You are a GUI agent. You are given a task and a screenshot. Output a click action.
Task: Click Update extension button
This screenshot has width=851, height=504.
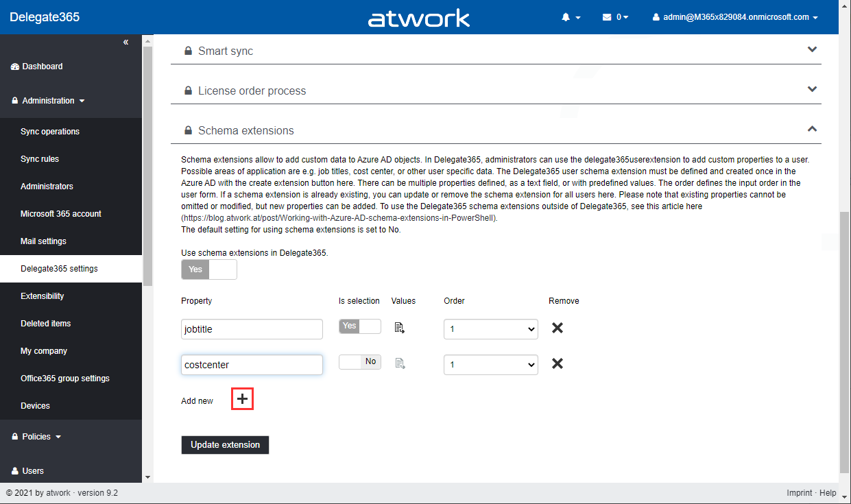click(x=225, y=445)
